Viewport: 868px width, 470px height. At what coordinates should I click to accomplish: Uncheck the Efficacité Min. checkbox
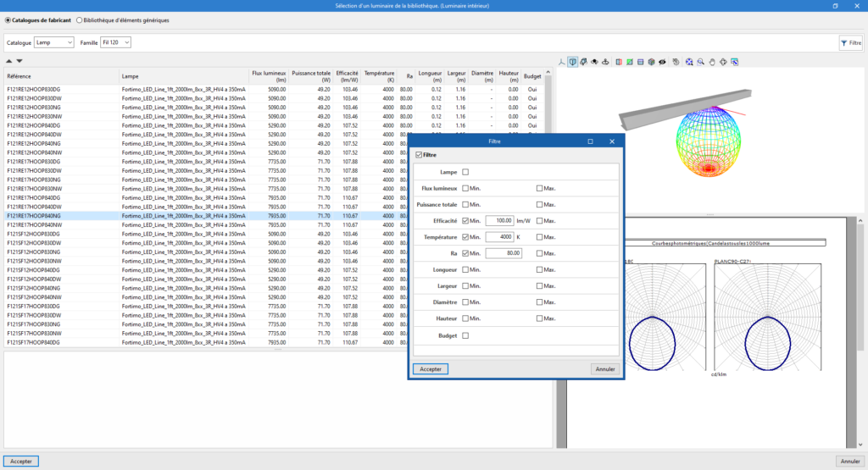point(465,220)
